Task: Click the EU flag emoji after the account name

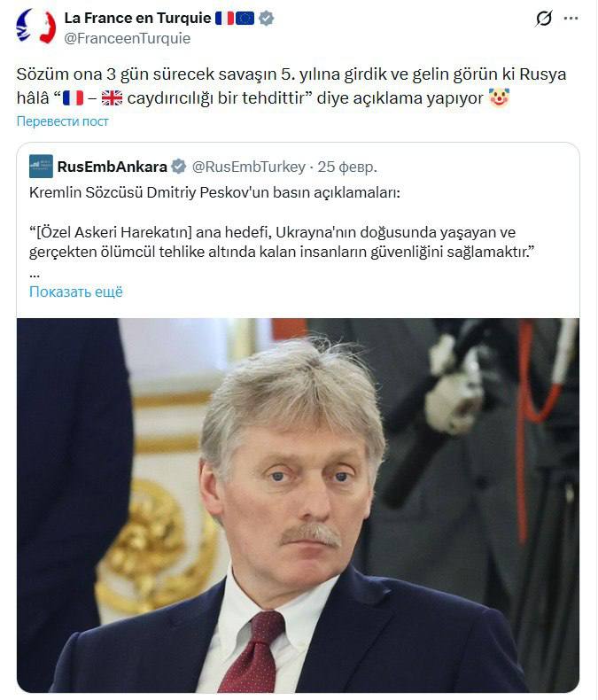Action: pyautogui.click(x=245, y=19)
